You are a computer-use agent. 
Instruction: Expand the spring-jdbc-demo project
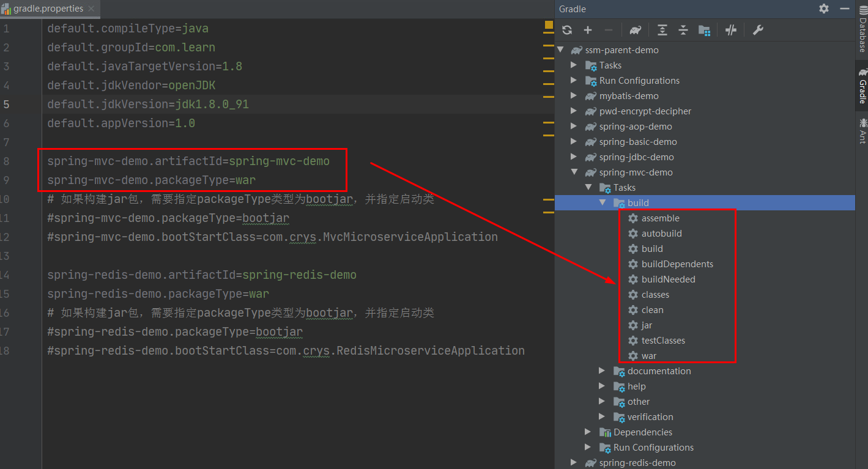(573, 157)
